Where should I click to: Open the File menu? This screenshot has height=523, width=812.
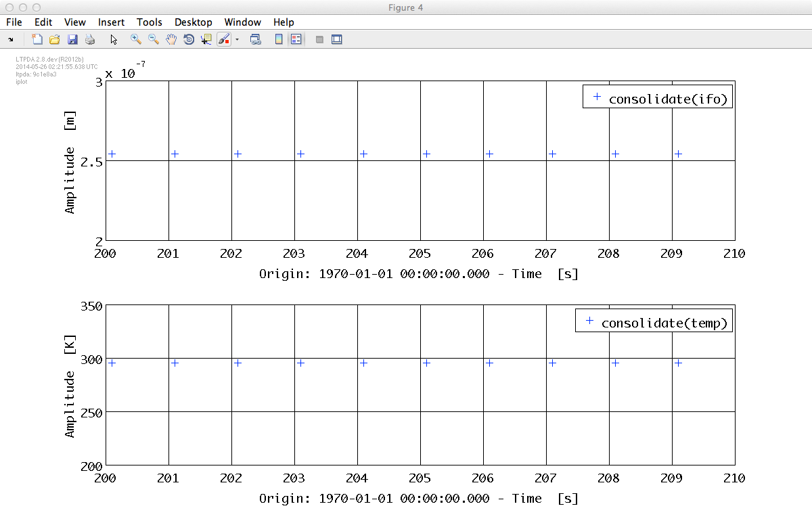tap(14, 22)
